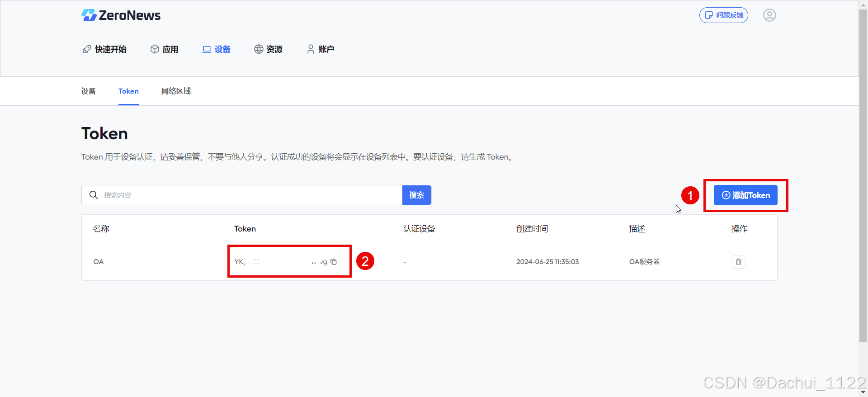Click the 创建时间 column header
Screen dimensions: 868x397
pos(532,229)
